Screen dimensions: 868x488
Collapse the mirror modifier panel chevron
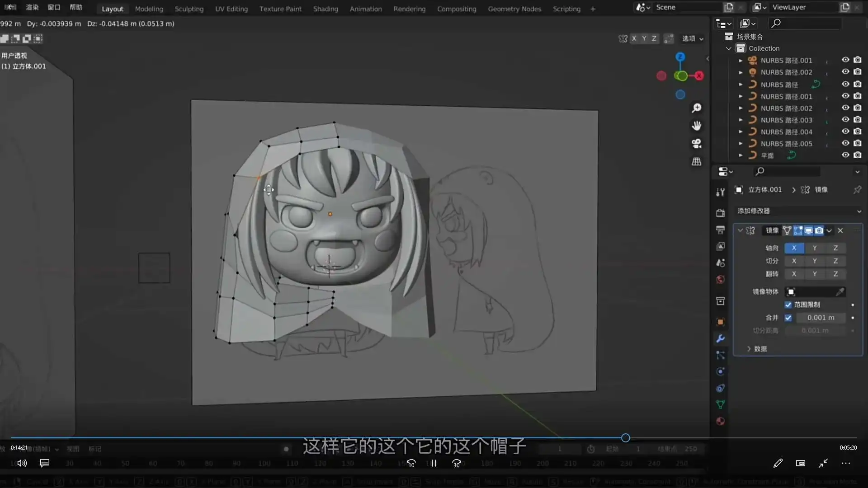click(740, 230)
